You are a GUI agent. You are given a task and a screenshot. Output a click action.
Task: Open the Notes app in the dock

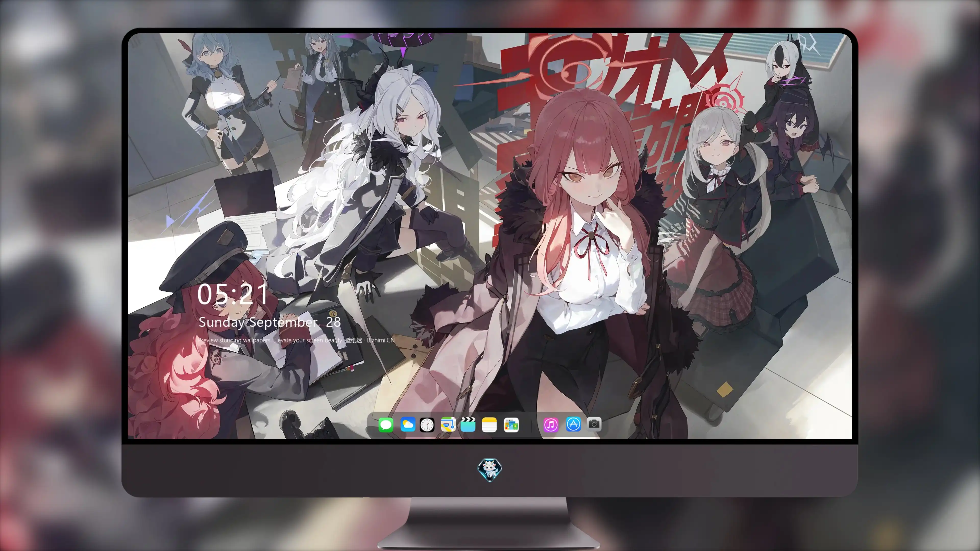[489, 424]
